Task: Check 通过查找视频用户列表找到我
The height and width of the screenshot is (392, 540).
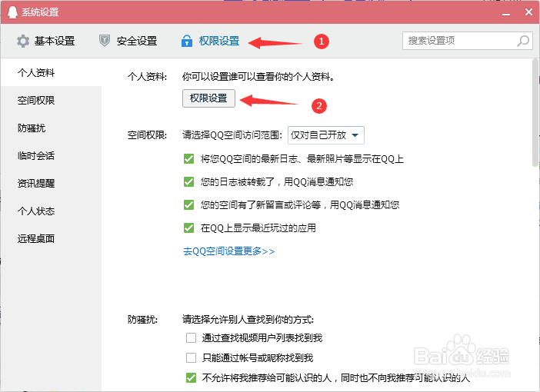Action: pos(191,337)
